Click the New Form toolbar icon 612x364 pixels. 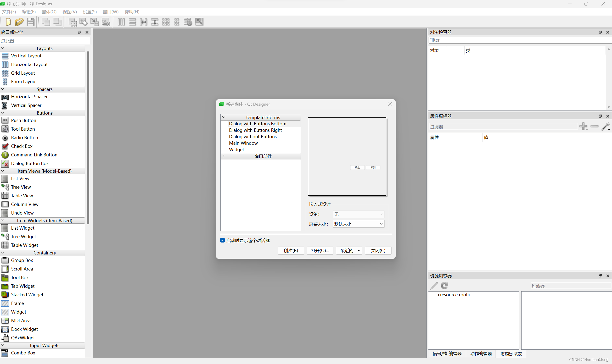coord(8,22)
